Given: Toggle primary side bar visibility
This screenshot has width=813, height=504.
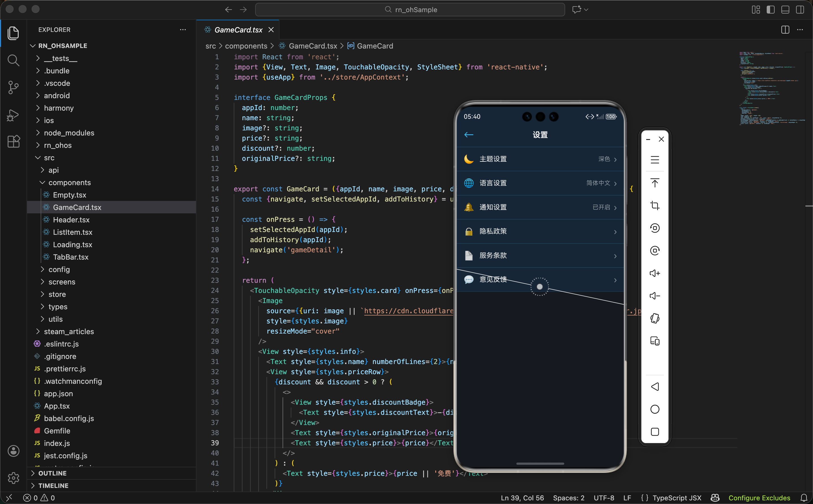Looking at the screenshot, I should 770,10.
